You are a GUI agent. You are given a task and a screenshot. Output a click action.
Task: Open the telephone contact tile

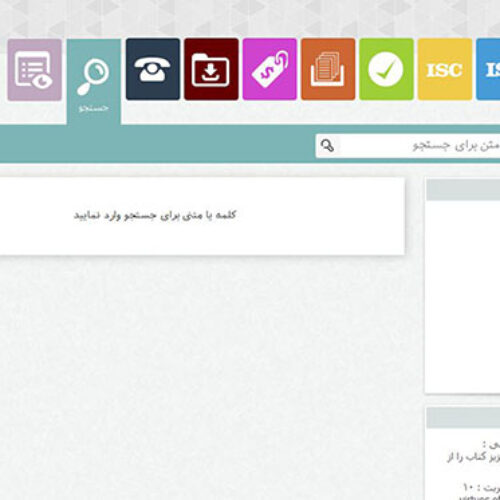point(153,69)
